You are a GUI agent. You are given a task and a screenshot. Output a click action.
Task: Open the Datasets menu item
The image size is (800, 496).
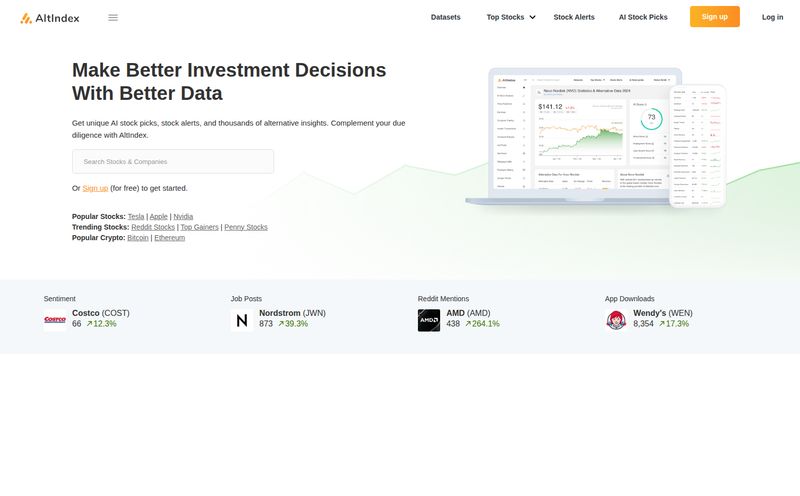pyautogui.click(x=445, y=17)
